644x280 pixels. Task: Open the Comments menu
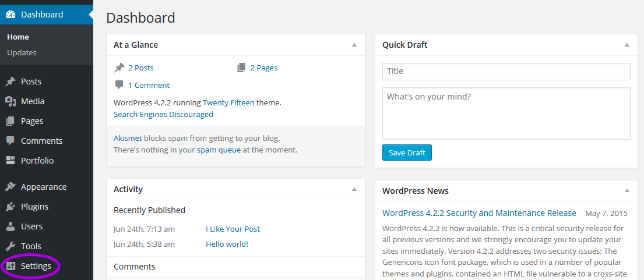point(47,141)
